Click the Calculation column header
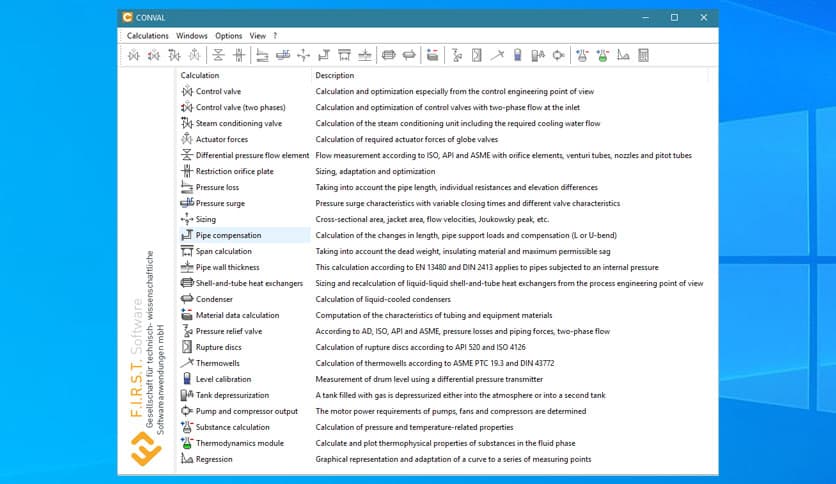Screen dimensions: 836x484 point(200,75)
